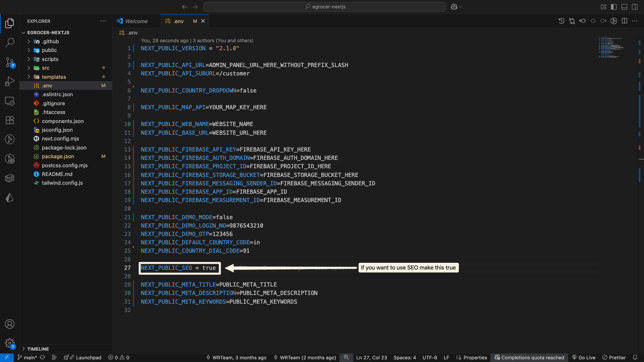
Task: Synchronize changes via status bar sync icon
Action: click(x=42, y=358)
